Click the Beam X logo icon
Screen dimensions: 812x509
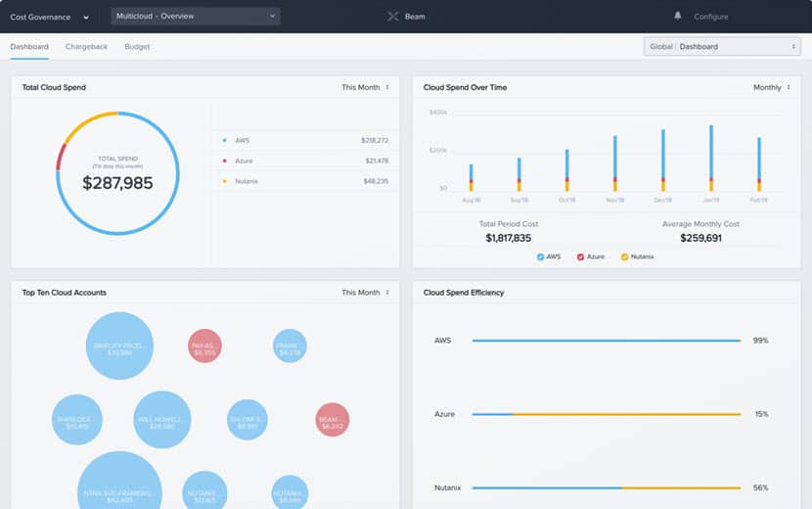[x=392, y=17]
